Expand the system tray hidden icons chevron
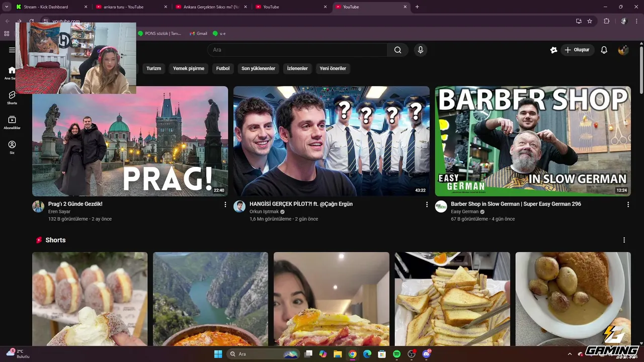This screenshot has width=644, height=362. [570, 354]
